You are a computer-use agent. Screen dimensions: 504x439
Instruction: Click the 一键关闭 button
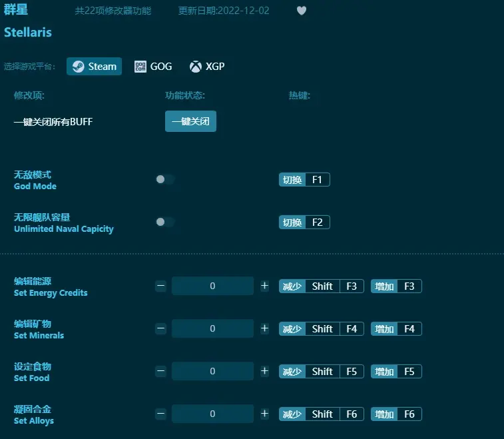(190, 121)
